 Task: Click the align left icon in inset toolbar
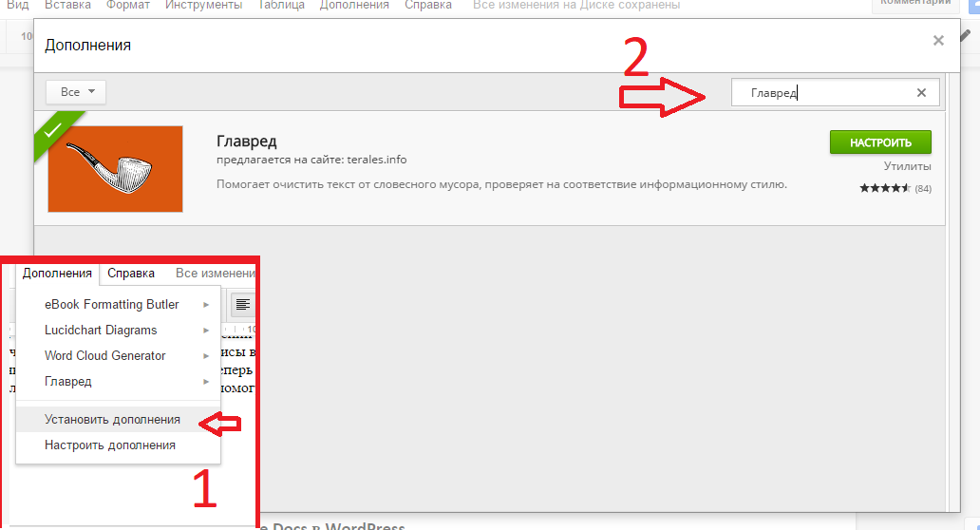pyautogui.click(x=242, y=304)
